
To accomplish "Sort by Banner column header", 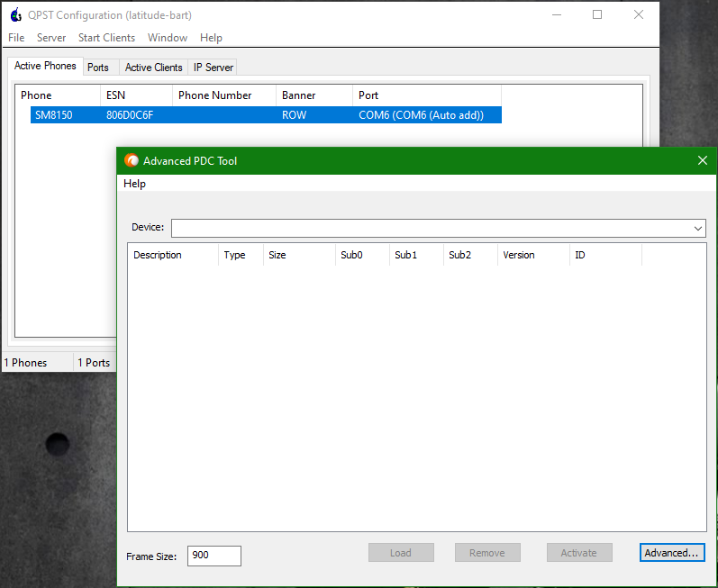I will (x=314, y=95).
